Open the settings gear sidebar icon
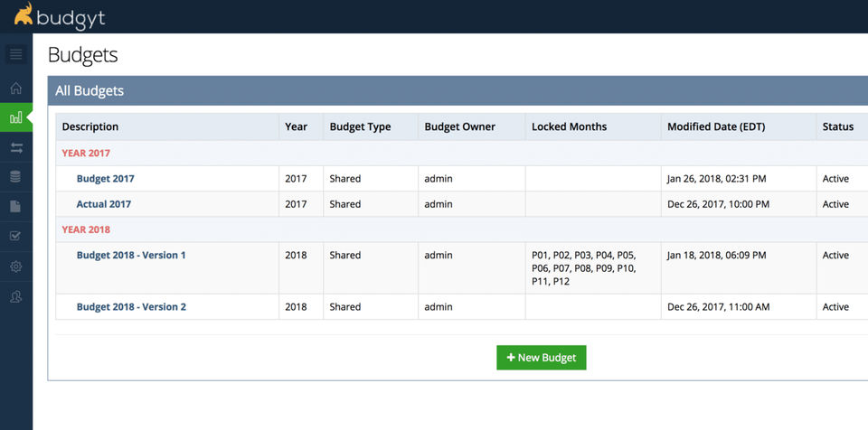Image resolution: width=868 pixels, height=430 pixels. tap(15, 266)
